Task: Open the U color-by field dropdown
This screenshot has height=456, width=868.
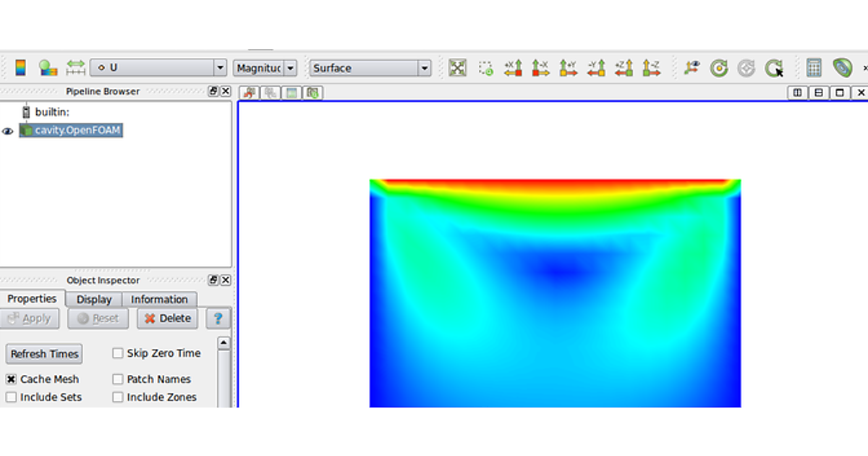Action: pyautogui.click(x=158, y=68)
